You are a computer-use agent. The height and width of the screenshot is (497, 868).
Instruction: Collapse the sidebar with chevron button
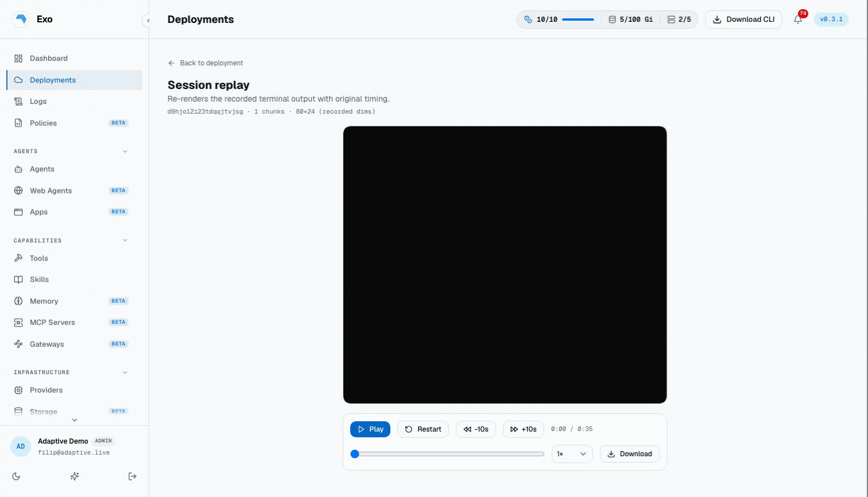click(148, 21)
